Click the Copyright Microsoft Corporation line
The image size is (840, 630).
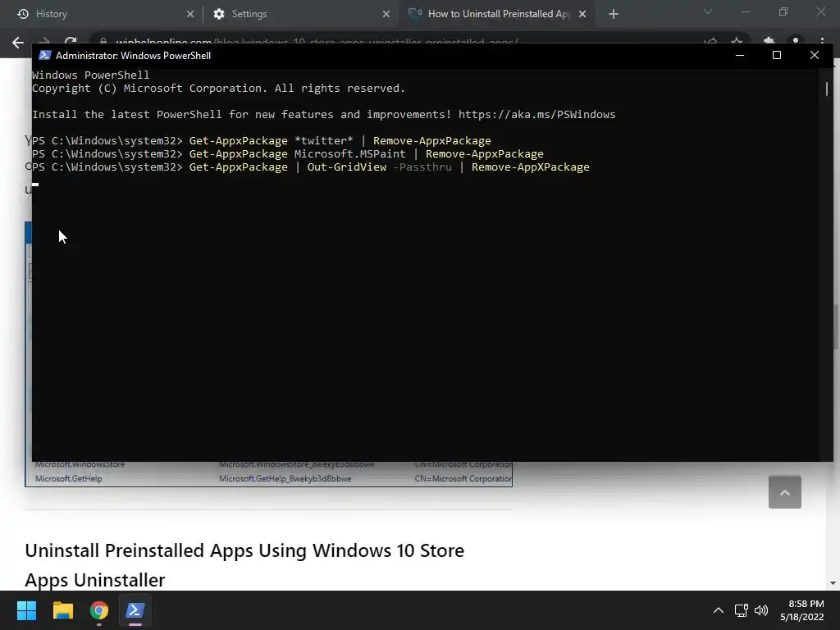218,89
